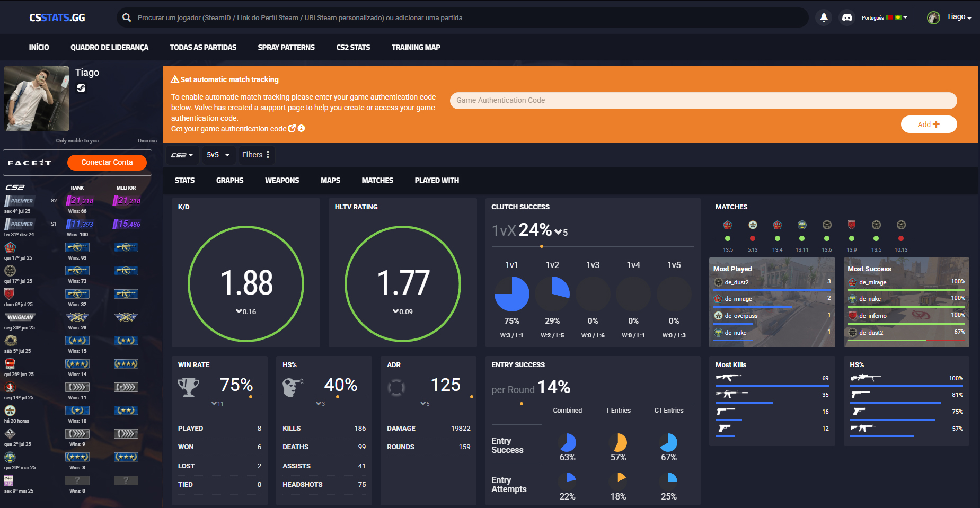Open the Português language dropdown
The image size is (980, 508).
click(884, 17)
